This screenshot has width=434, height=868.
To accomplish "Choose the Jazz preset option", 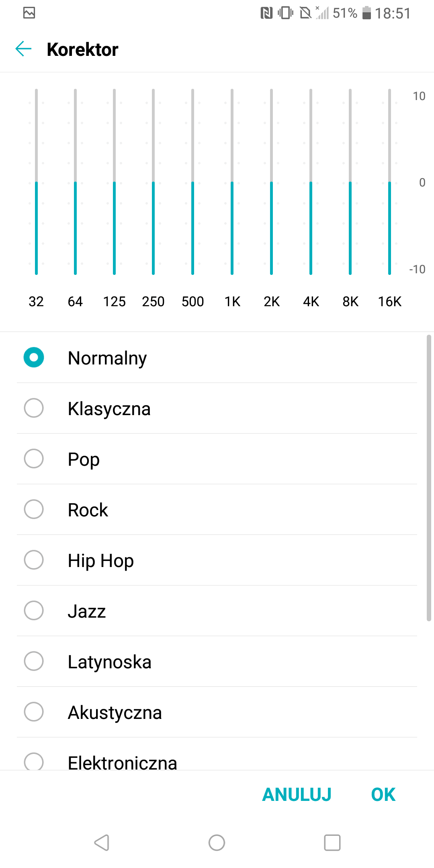I will tap(34, 610).
